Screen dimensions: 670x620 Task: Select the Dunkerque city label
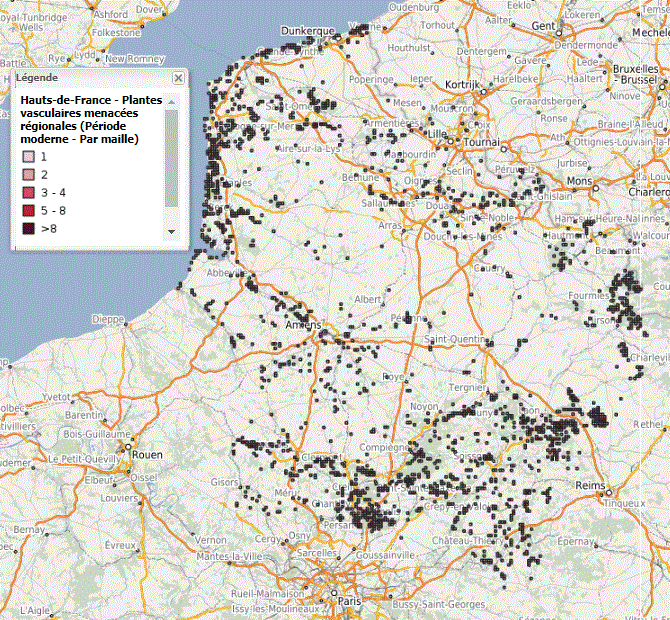pyautogui.click(x=307, y=31)
